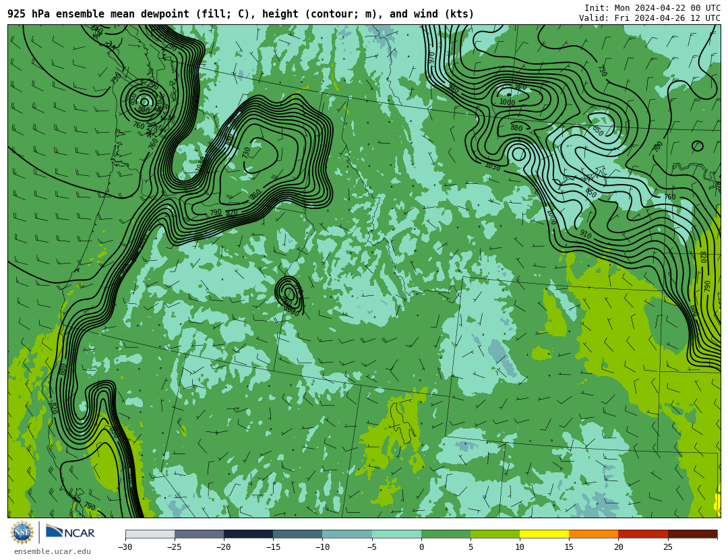The height and width of the screenshot is (560, 728).
Task: Click the 10 colorbar tick label
Action: point(520,547)
